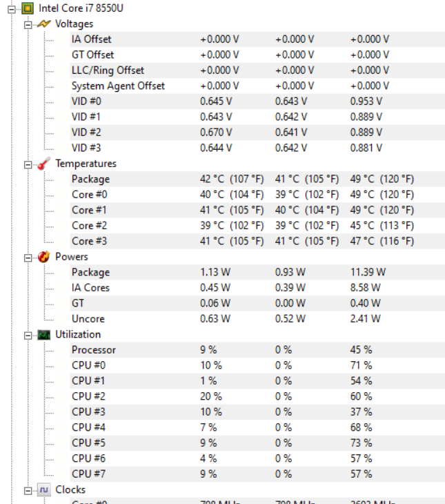Click the Clocks waveform icon
The image size is (445, 504).
(x=43, y=490)
